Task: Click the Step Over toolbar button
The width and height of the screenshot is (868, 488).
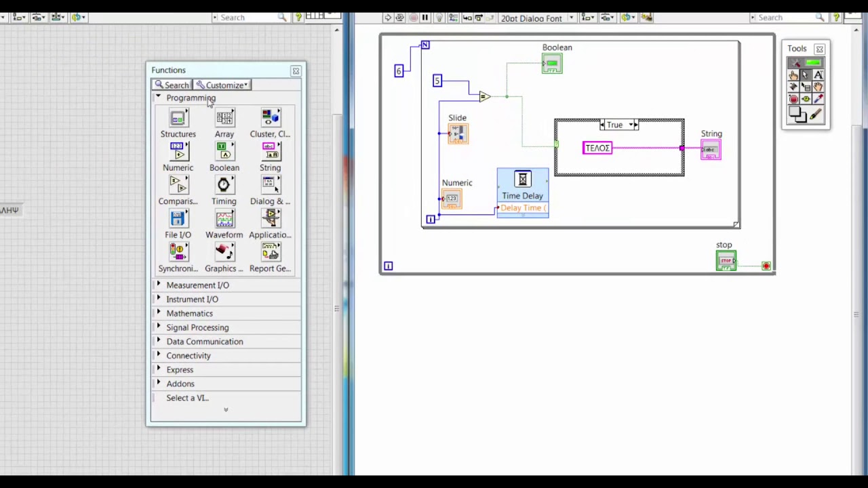Action: click(479, 18)
